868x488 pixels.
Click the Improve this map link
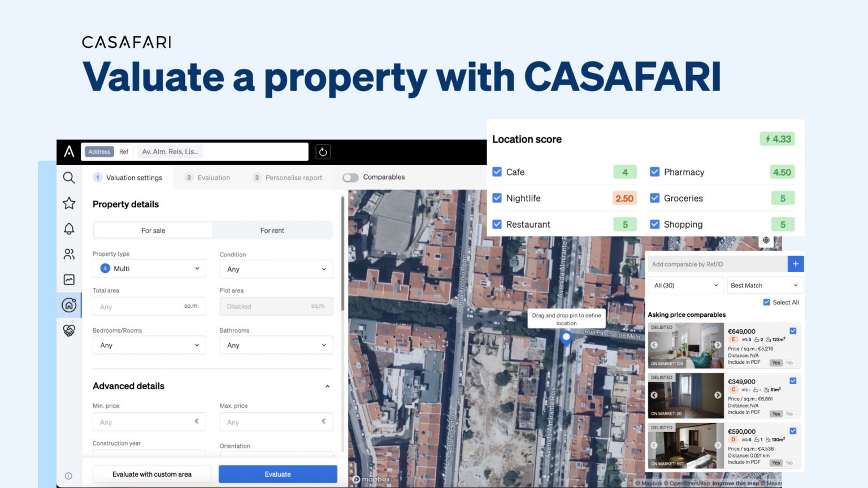[x=736, y=483]
